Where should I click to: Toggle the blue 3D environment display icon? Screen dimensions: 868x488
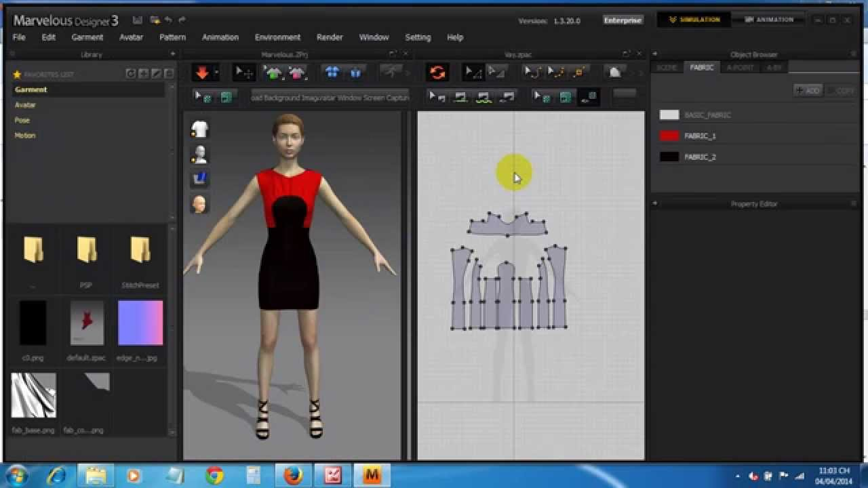tap(199, 179)
